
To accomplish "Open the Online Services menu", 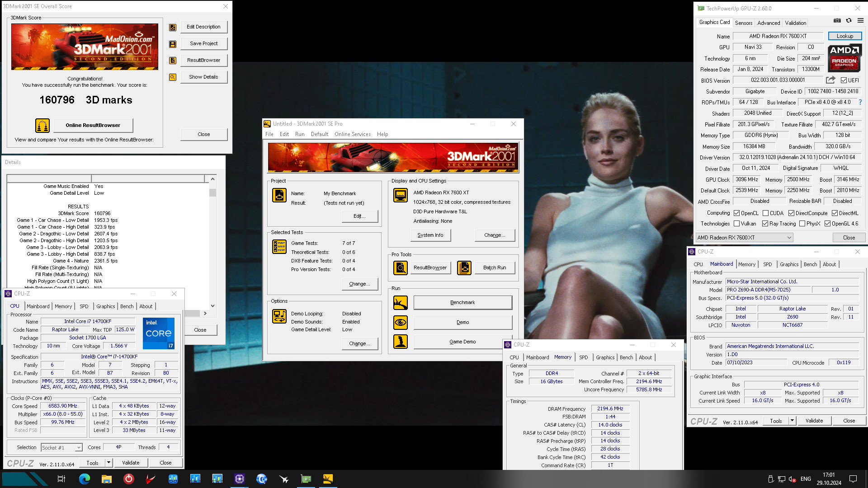I will click(352, 134).
